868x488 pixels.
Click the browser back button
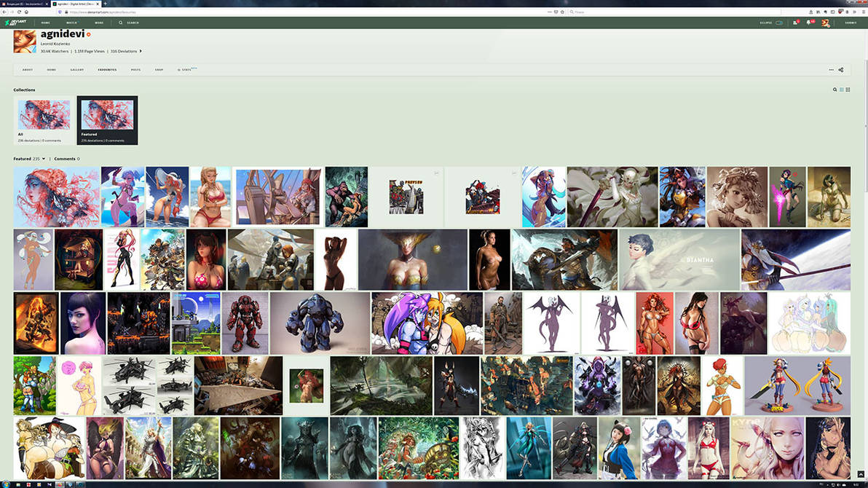(x=4, y=12)
